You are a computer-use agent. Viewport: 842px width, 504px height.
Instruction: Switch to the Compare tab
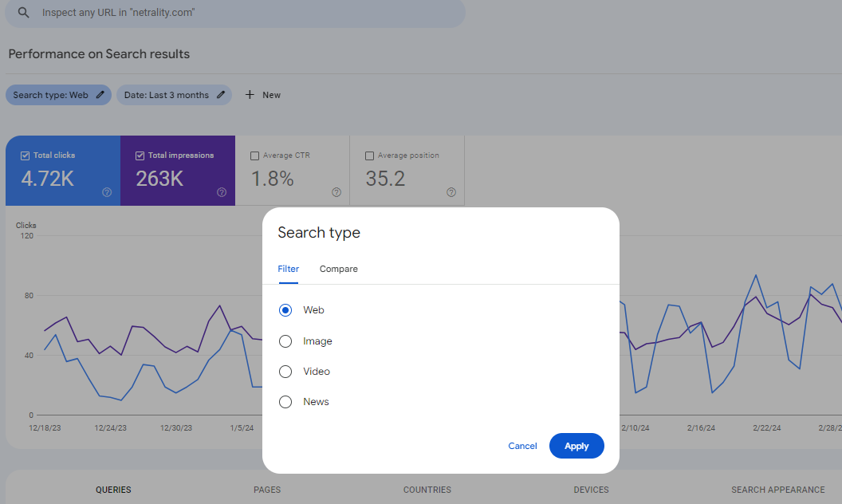click(x=338, y=269)
